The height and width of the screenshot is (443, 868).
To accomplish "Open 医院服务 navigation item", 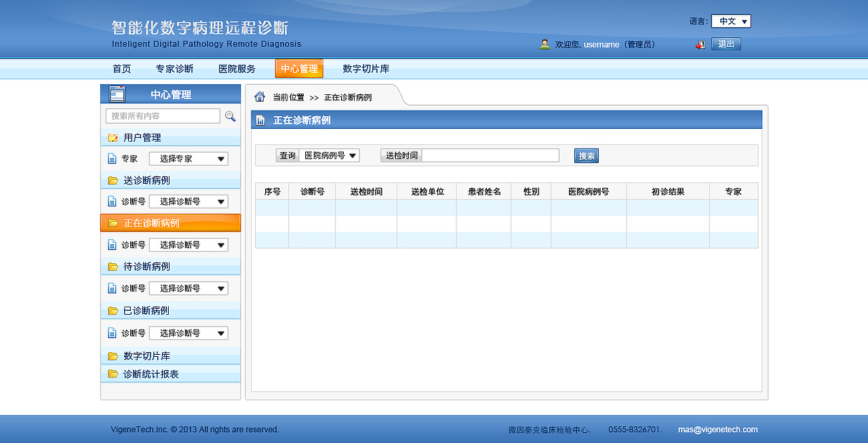I will [237, 69].
